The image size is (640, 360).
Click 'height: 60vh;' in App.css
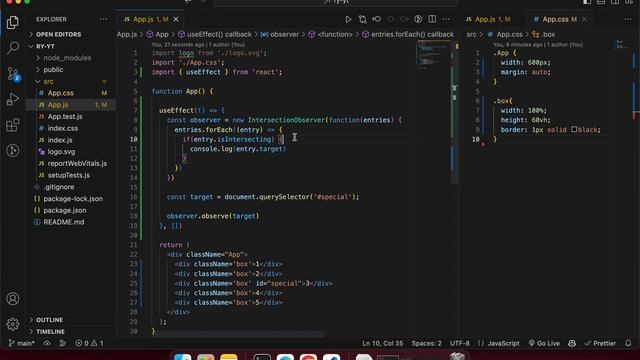click(525, 120)
